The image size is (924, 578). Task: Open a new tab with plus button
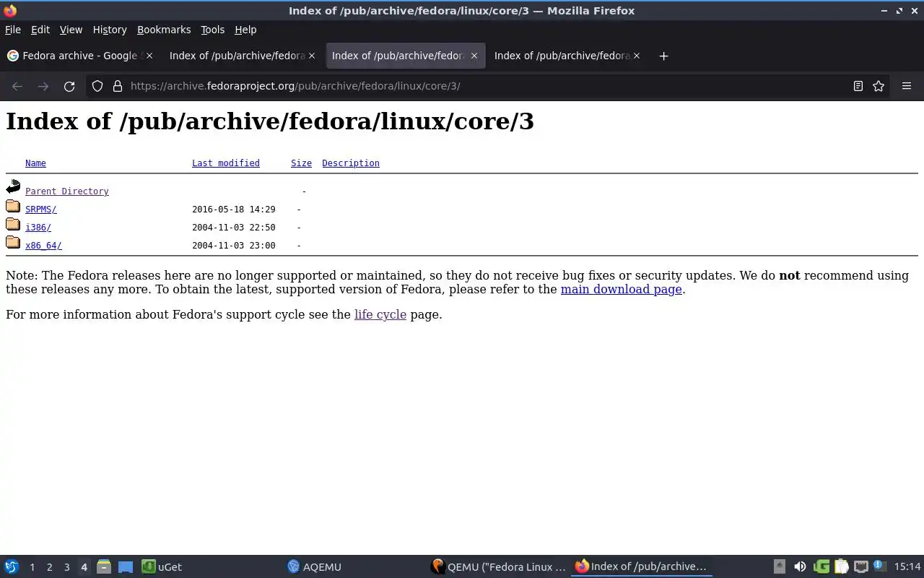click(663, 56)
